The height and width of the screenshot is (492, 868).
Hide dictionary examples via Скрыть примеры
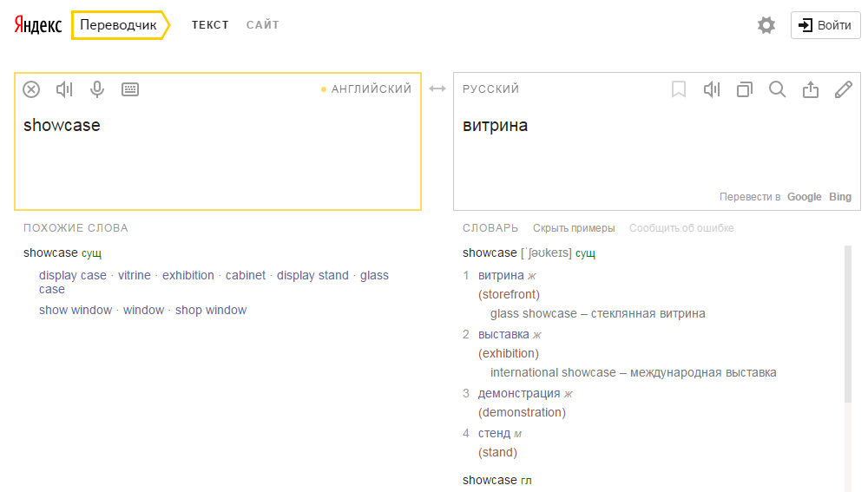pos(574,228)
